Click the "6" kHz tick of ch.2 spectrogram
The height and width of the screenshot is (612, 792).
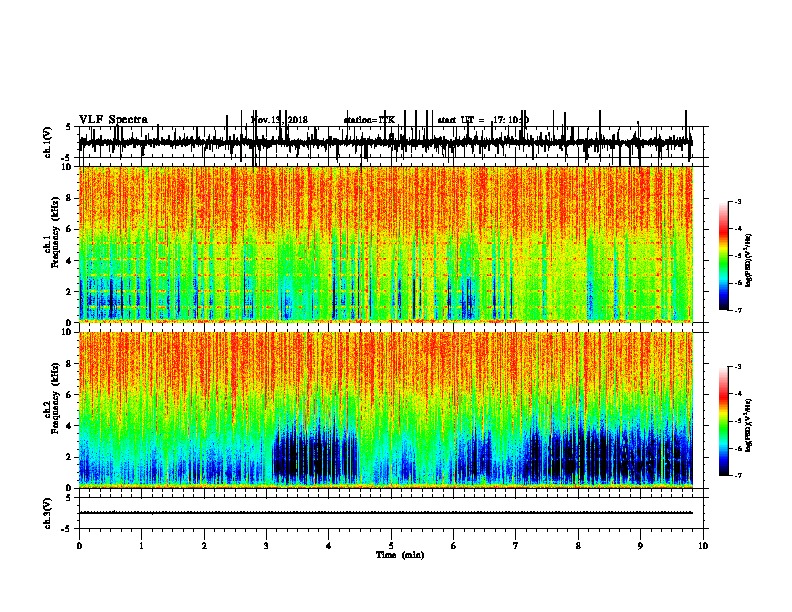pyautogui.click(x=71, y=395)
